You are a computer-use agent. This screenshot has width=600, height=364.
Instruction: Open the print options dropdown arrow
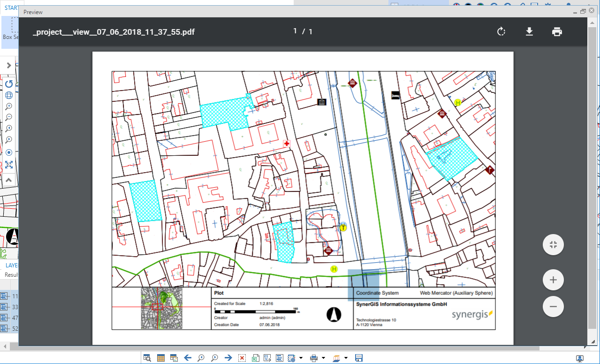tap(323, 358)
